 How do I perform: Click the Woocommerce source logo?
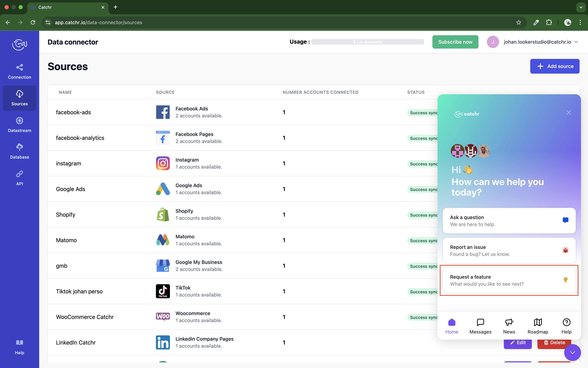point(163,317)
